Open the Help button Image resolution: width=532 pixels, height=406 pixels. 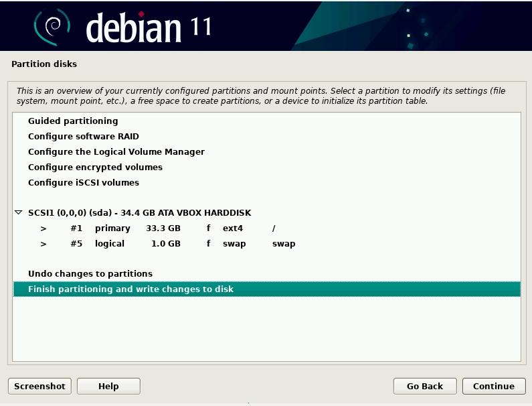(x=108, y=387)
